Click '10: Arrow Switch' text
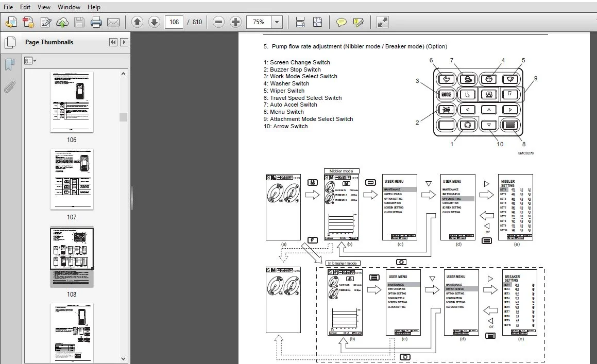The image size is (597, 364). [285, 126]
